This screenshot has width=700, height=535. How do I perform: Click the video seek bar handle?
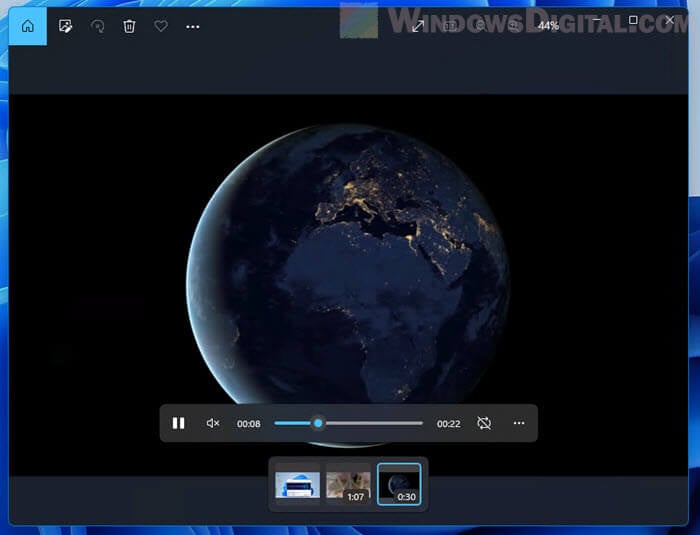318,423
